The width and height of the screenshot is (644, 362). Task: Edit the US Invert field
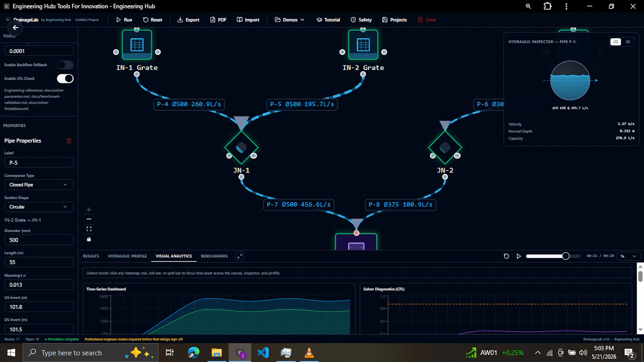(x=39, y=306)
